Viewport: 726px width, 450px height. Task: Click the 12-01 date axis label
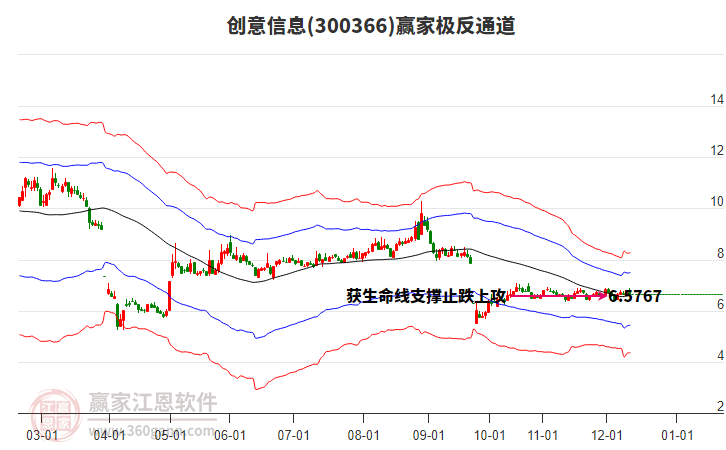[607, 436]
